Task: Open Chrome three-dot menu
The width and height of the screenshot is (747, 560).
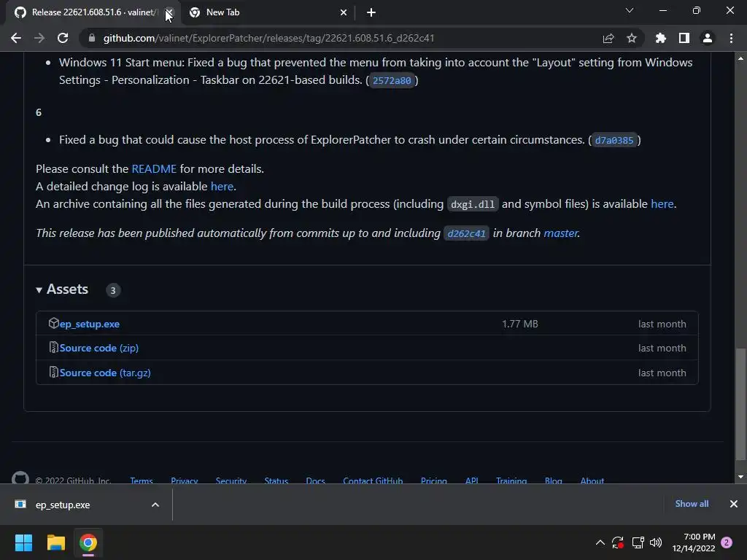Action: point(731,38)
